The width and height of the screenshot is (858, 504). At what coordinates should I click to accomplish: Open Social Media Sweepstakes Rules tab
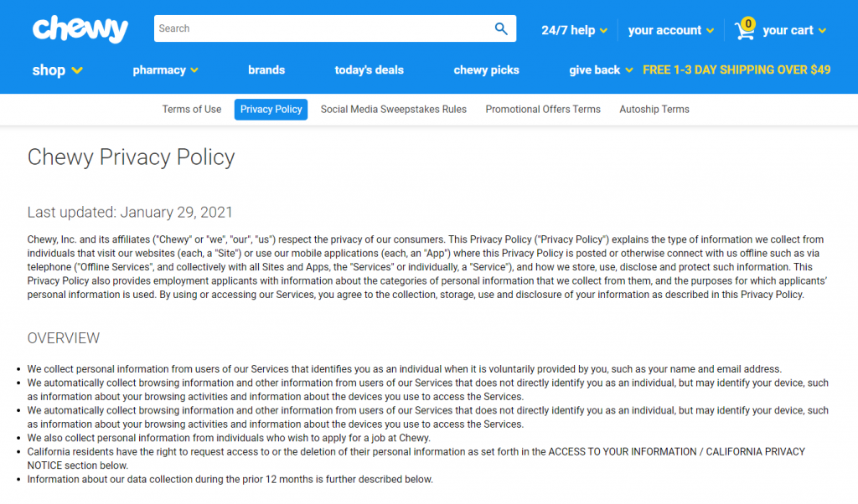click(x=393, y=110)
